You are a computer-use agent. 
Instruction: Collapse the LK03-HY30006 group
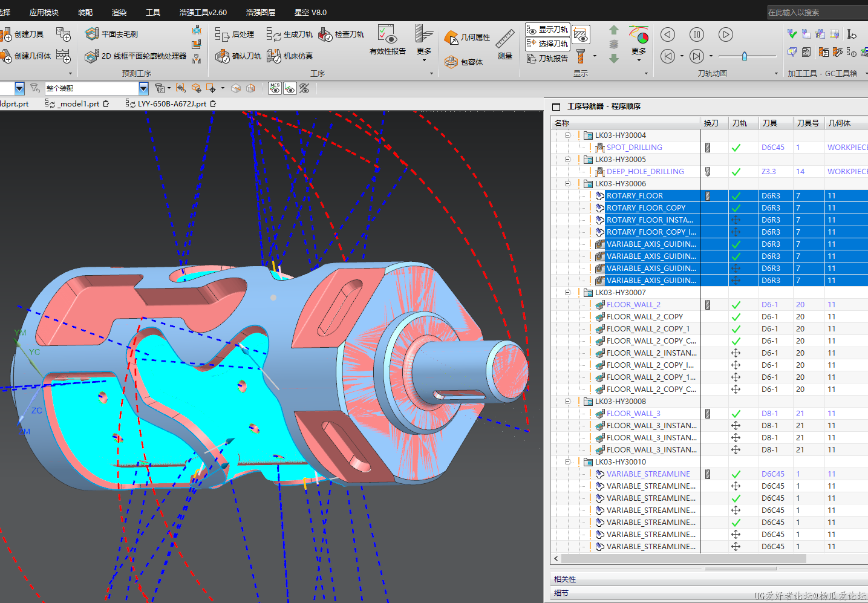567,184
